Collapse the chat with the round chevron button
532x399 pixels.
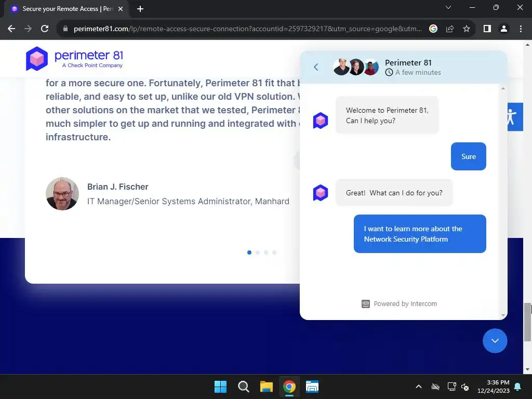(x=495, y=341)
